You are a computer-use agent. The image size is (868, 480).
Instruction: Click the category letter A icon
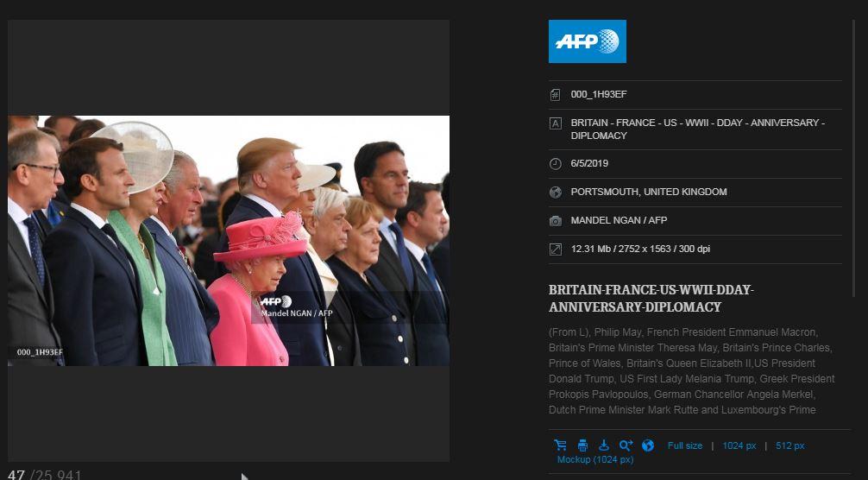click(556, 123)
